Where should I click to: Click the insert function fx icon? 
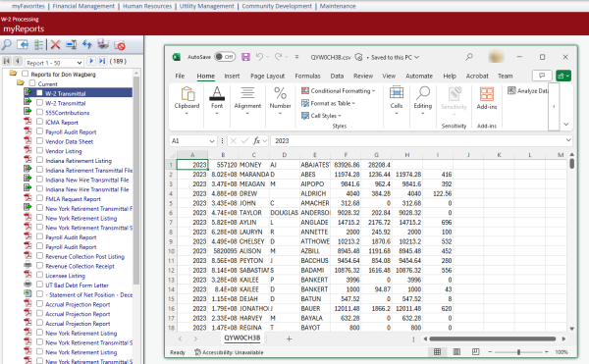(256, 140)
